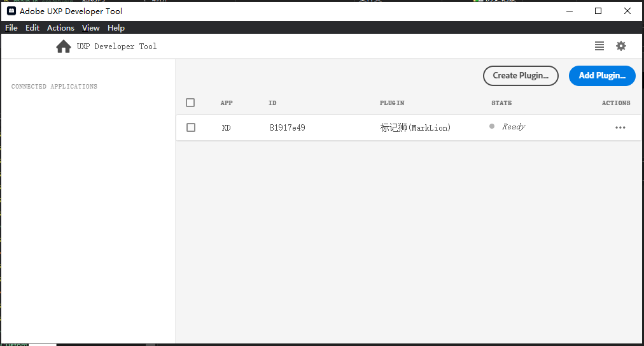Image resolution: width=644 pixels, height=346 pixels.
Task: Click the APP column header
Action: 227,103
